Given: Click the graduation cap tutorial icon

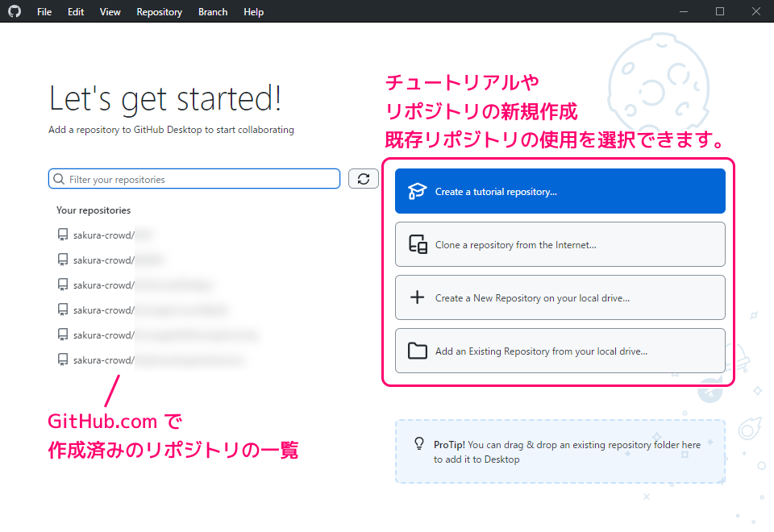Looking at the screenshot, I should [x=417, y=191].
